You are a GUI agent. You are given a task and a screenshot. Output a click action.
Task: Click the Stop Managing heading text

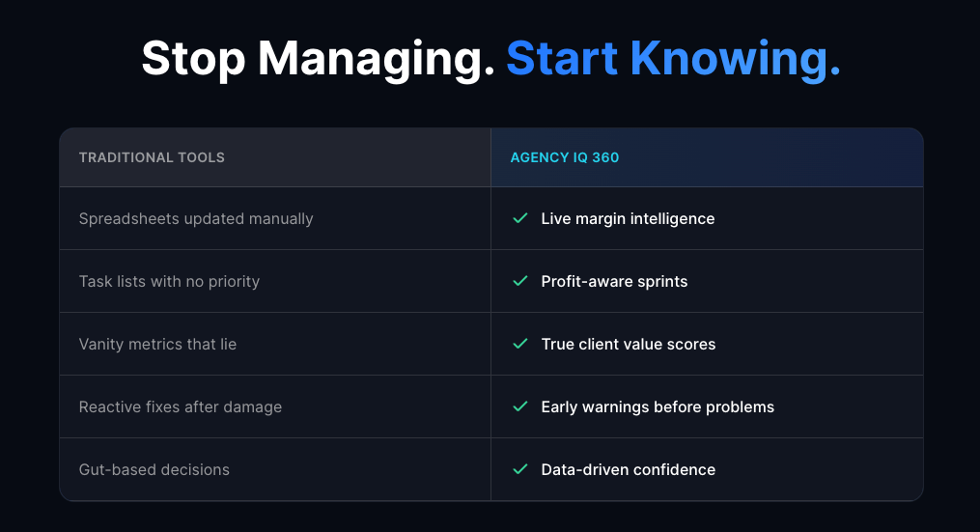coord(318,59)
